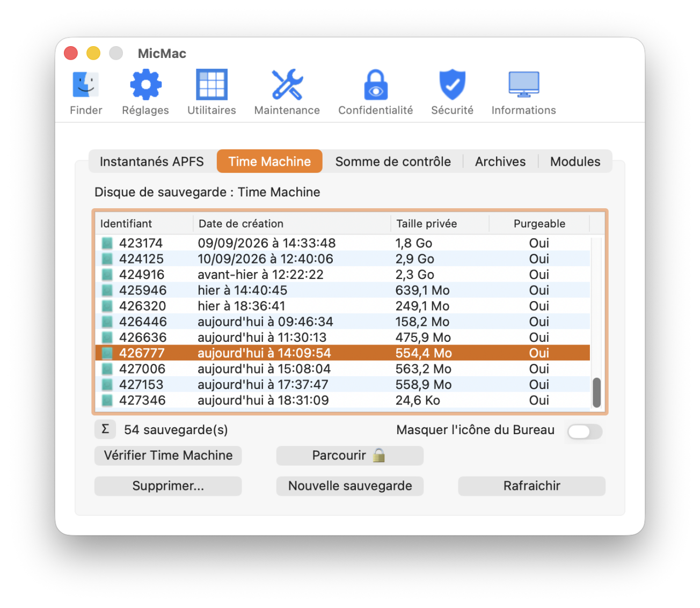Screen dimensions: 700x608
Task: Toggle Masquer l'icône du Bureau switch
Action: 585,431
